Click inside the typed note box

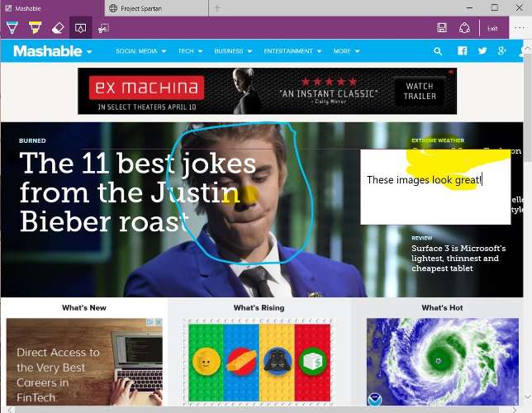(x=435, y=187)
